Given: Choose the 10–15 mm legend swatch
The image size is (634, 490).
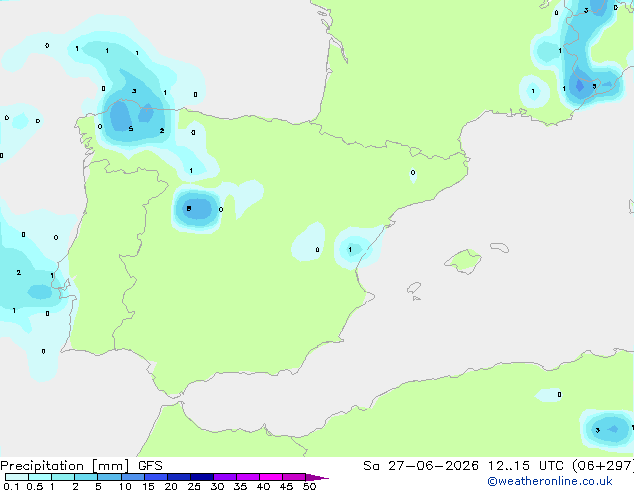Looking at the screenshot, I should point(133,477).
